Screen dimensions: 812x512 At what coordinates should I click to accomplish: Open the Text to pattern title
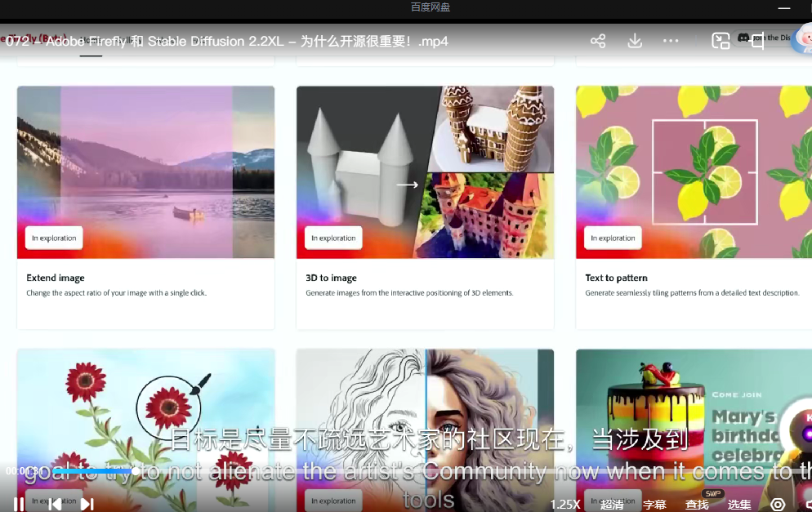(x=616, y=278)
